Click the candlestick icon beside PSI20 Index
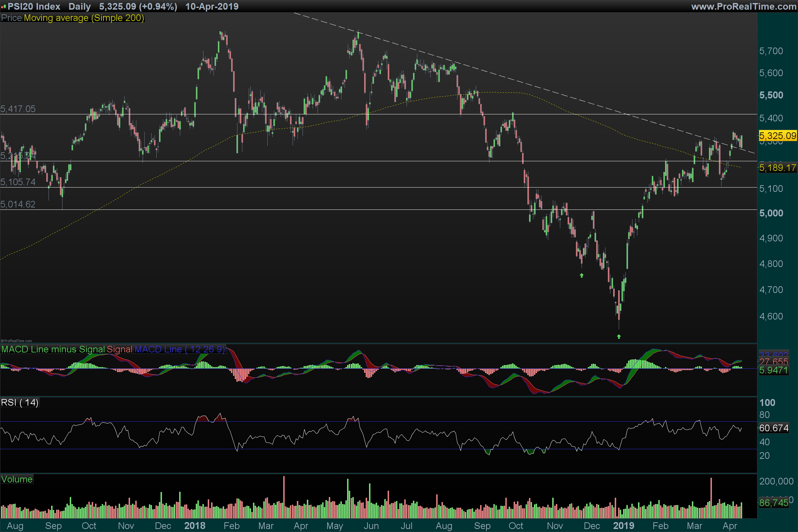The height and width of the screenshot is (532, 798). (3, 6)
